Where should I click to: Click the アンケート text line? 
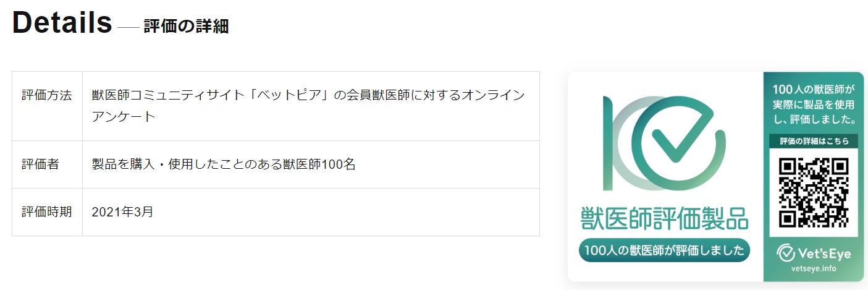tap(124, 116)
